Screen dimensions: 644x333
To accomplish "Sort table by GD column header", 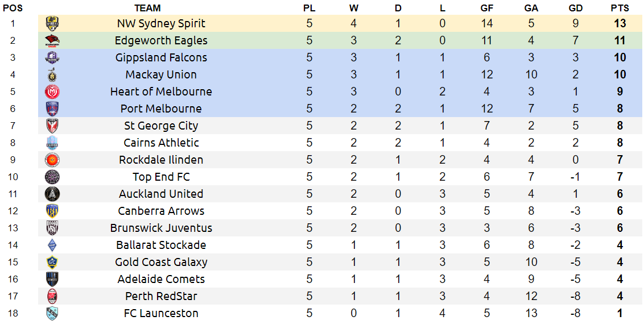I will click(575, 8).
